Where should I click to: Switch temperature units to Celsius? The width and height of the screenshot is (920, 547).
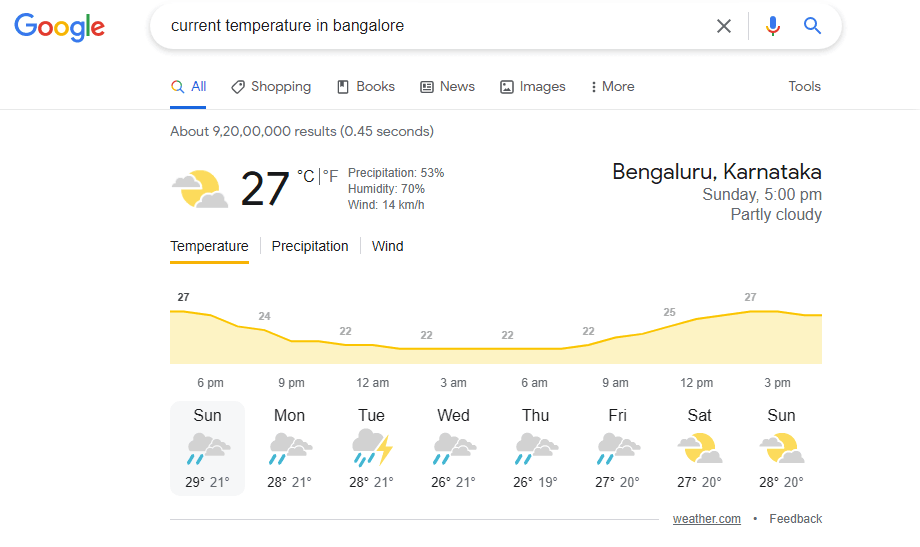(x=306, y=176)
